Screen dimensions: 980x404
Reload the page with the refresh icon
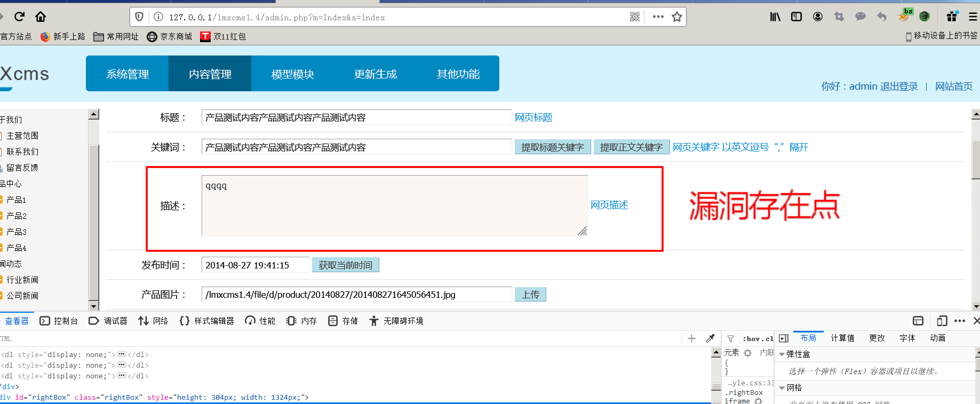(x=19, y=17)
